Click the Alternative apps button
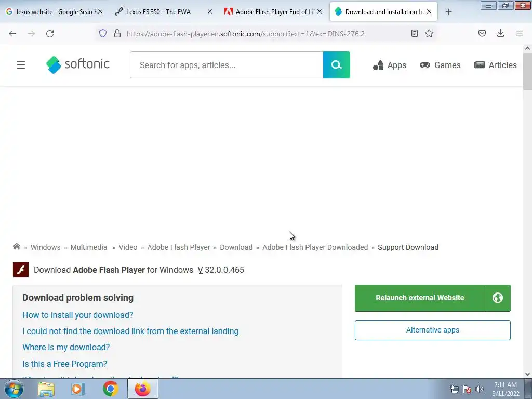The height and width of the screenshot is (399, 532). click(x=433, y=330)
